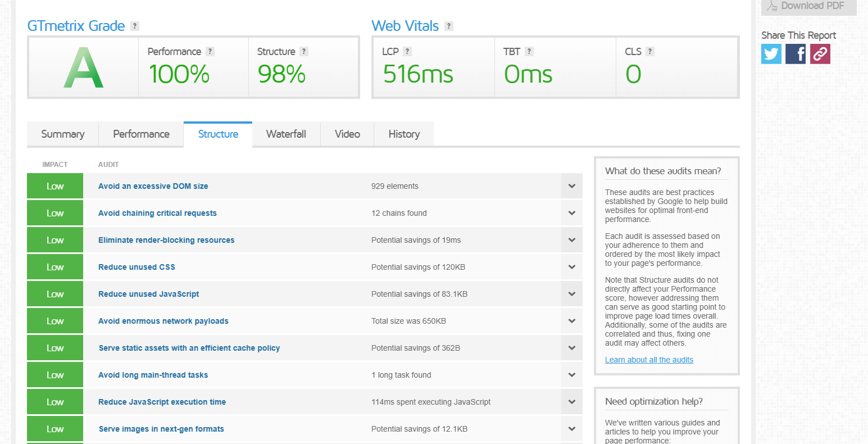Viewport: 868px width, 444px height.
Task: Expand the JavaScript execution time chevron
Action: click(572, 402)
